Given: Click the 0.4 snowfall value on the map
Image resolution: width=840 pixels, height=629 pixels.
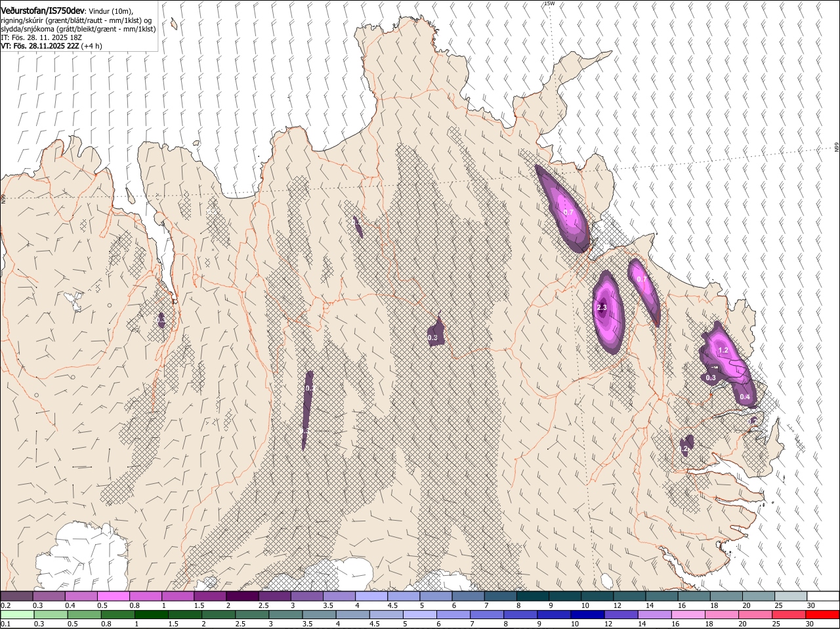Looking at the screenshot, I should tap(745, 397).
